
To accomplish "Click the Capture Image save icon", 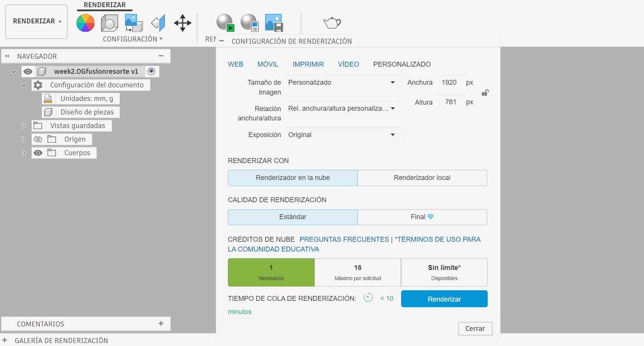I will [x=274, y=23].
